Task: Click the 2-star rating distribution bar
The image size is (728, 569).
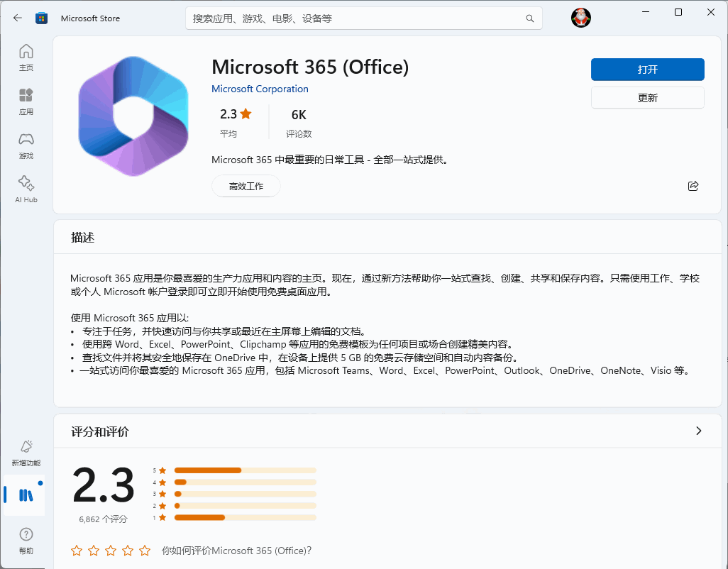Action: point(245,506)
